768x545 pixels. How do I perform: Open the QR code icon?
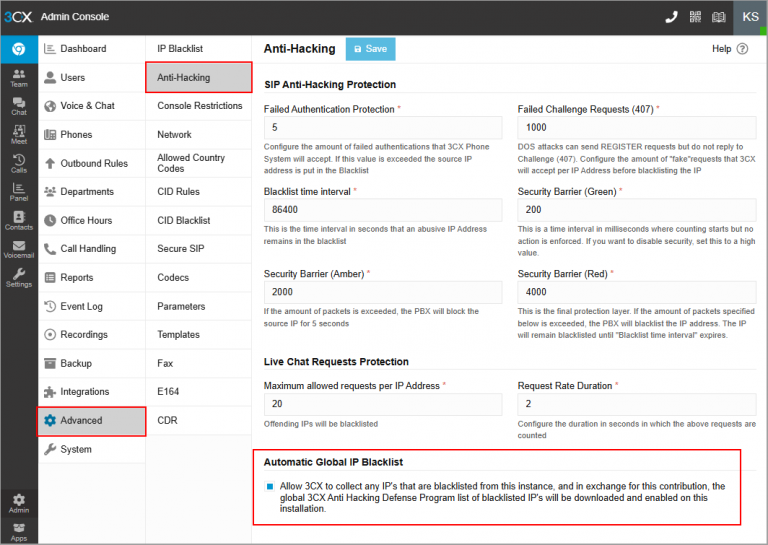click(695, 17)
